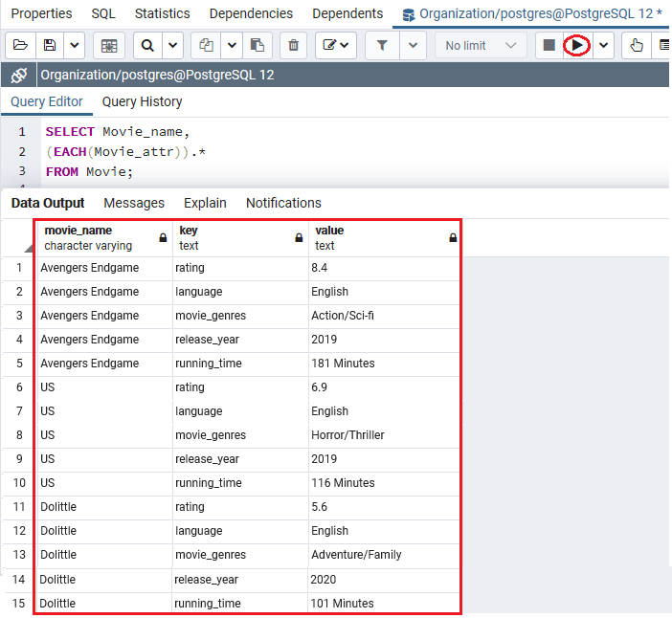Click cell 'Horror/Thriller' in value column
672x618 pixels.
pyautogui.click(x=384, y=435)
